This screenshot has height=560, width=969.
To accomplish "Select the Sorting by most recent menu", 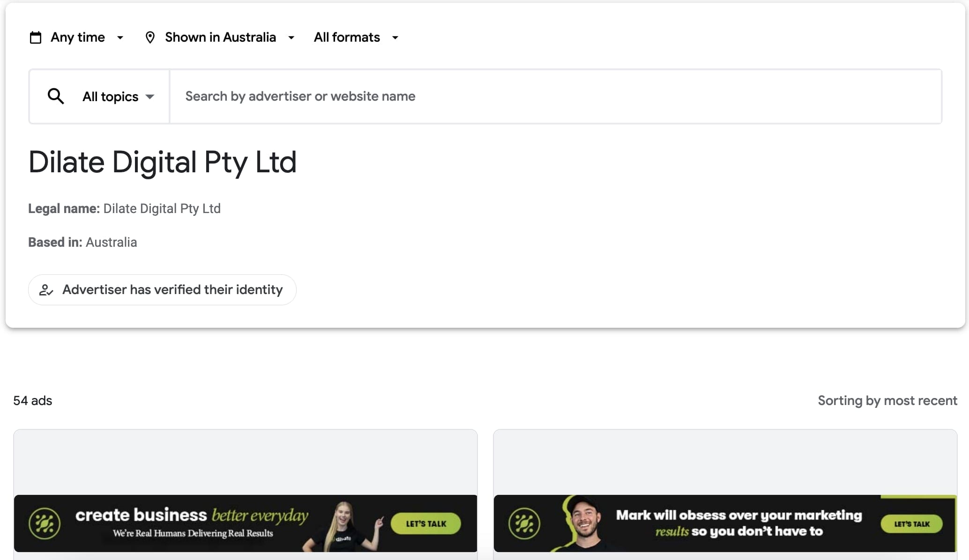I will pos(887,400).
